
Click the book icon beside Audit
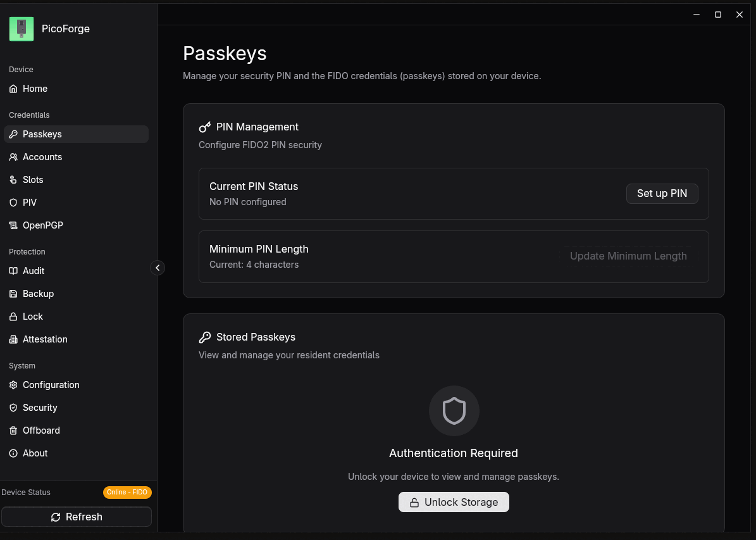pyautogui.click(x=13, y=271)
